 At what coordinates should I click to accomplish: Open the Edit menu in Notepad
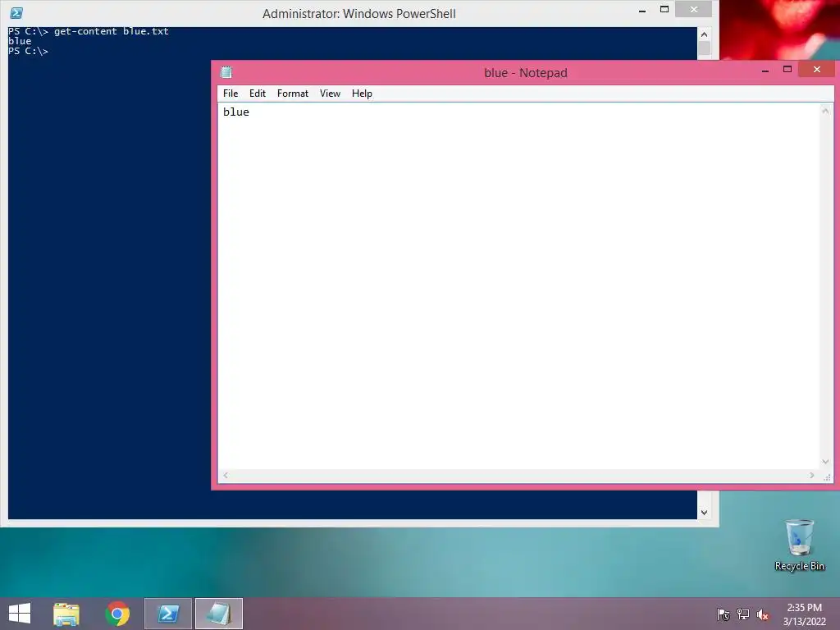[257, 94]
